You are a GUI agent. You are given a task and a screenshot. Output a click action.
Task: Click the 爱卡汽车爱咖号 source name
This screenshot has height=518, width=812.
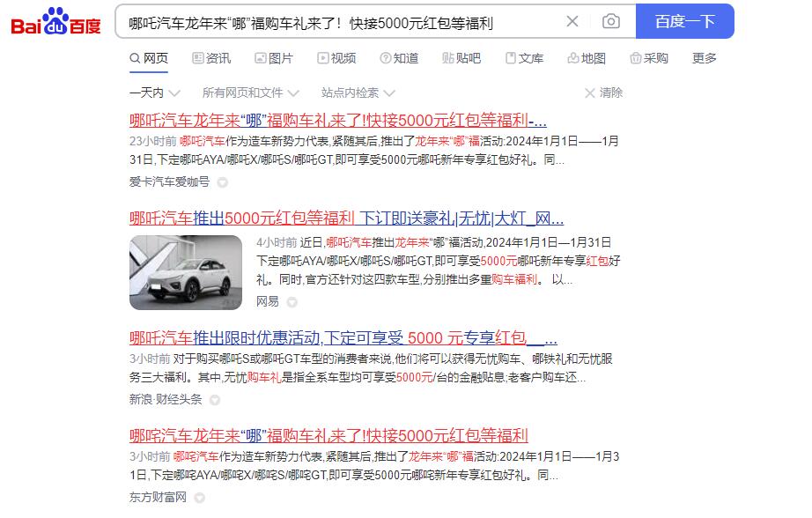(x=169, y=181)
